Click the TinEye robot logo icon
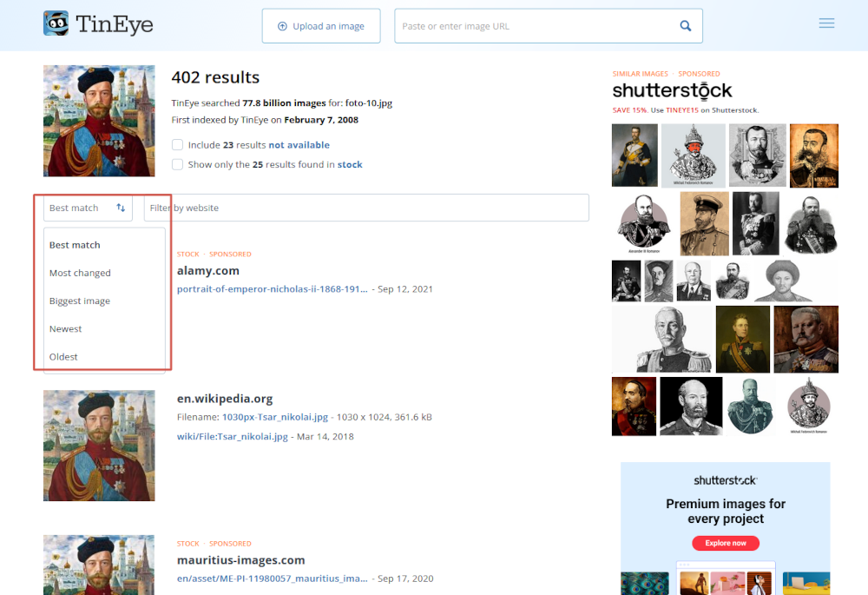Screen dimensions: 868x595 point(56,23)
